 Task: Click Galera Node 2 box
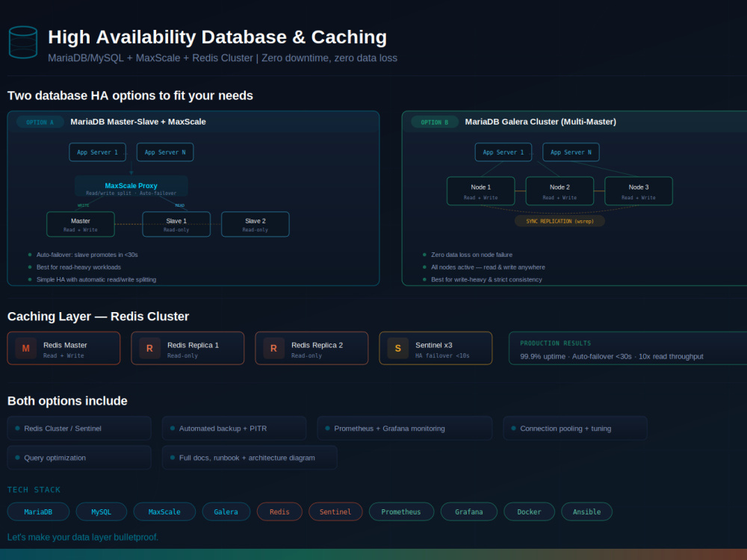pyautogui.click(x=560, y=191)
